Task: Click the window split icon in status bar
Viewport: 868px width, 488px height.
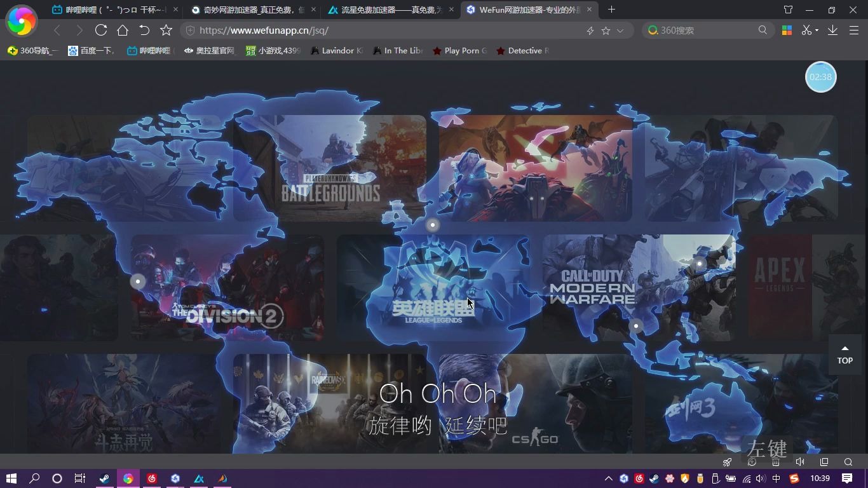Action: coord(824,462)
